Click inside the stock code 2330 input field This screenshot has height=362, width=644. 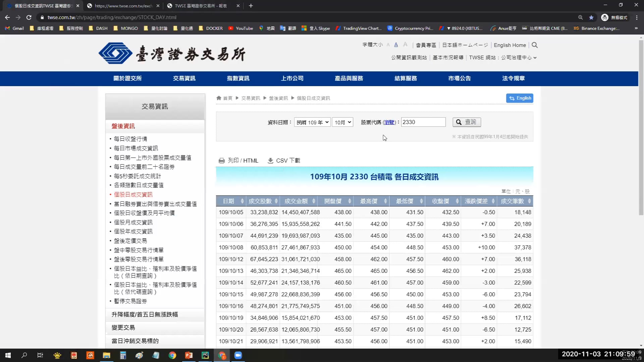coord(423,122)
